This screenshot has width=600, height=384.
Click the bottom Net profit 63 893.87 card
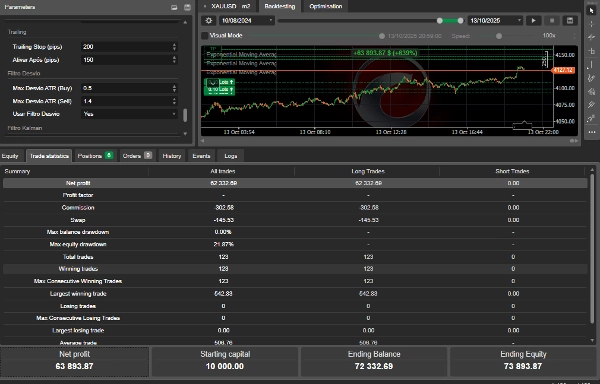(74, 361)
